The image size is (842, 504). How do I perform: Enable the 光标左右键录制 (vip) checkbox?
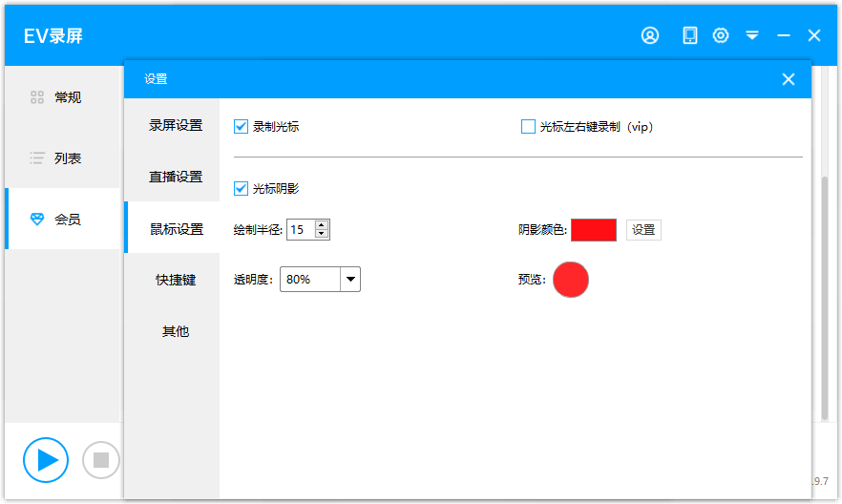529,127
